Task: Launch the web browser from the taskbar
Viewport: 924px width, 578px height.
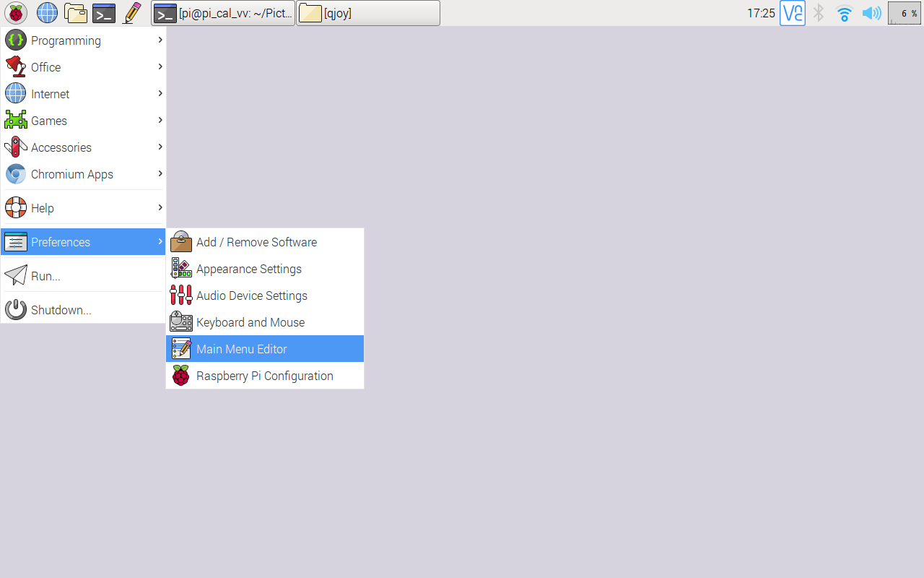Action: (46, 12)
